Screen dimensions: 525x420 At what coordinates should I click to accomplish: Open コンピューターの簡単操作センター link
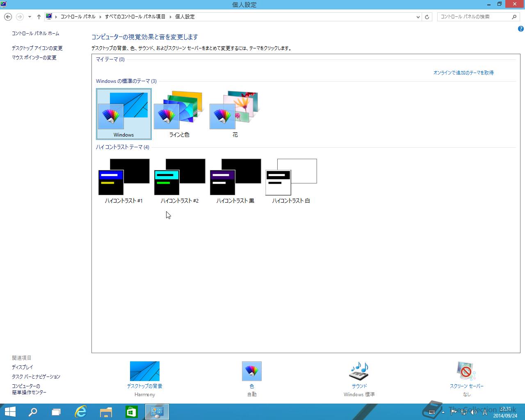(x=29, y=389)
